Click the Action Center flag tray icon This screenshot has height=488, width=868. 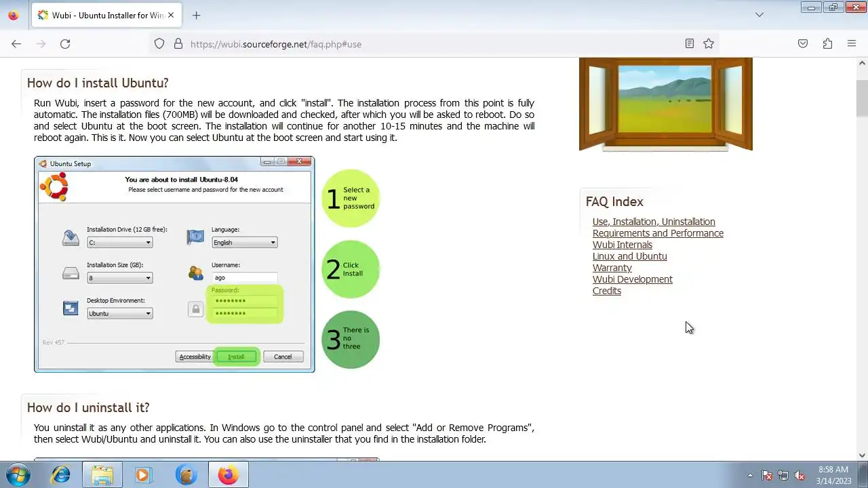(x=767, y=476)
